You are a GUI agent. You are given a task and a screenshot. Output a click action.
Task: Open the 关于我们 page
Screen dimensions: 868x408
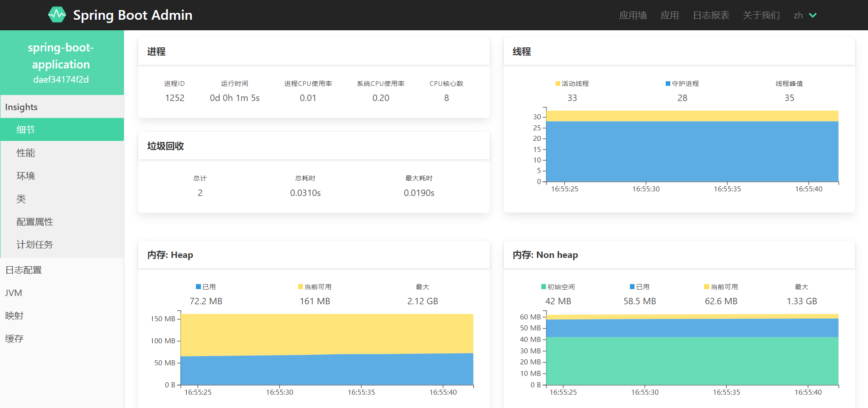(761, 15)
